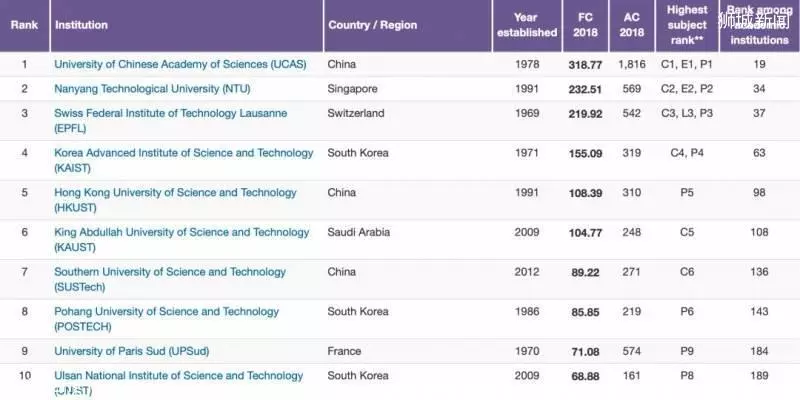800x400 pixels.
Task: Open Swiss Federal Institute of Technology Lausanne link
Action: point(170,121)
